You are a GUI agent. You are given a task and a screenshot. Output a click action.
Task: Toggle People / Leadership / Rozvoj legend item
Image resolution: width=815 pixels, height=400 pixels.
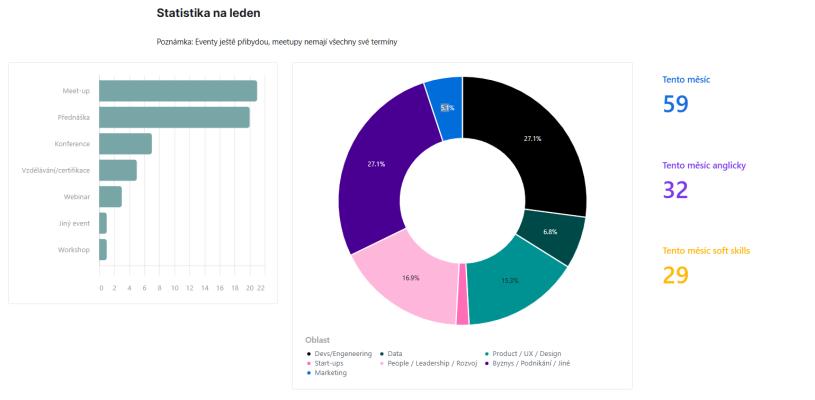[428, 363]
